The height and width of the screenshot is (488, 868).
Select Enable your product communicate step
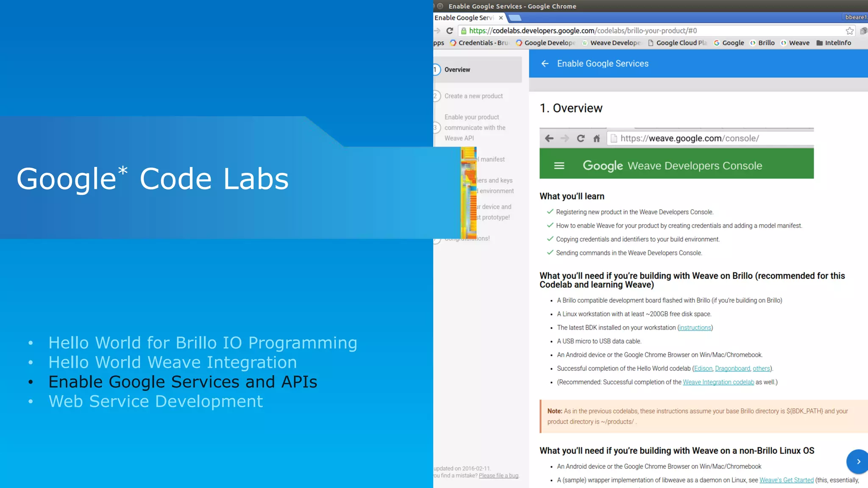tap(475, 128)
